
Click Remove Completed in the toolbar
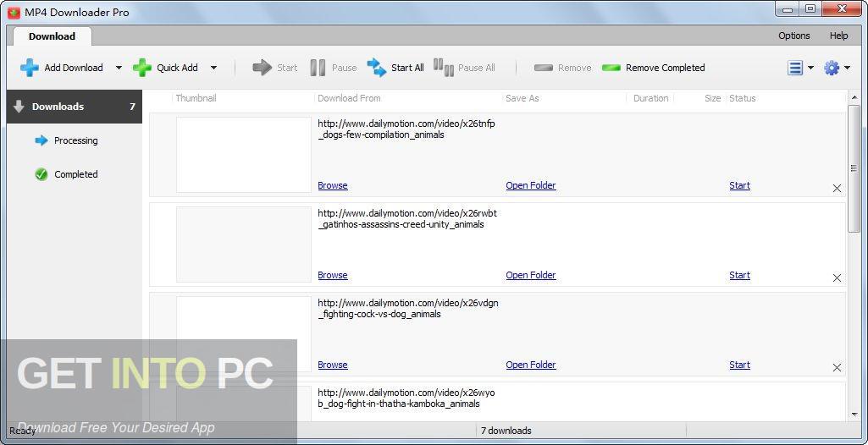pos(653,68)
